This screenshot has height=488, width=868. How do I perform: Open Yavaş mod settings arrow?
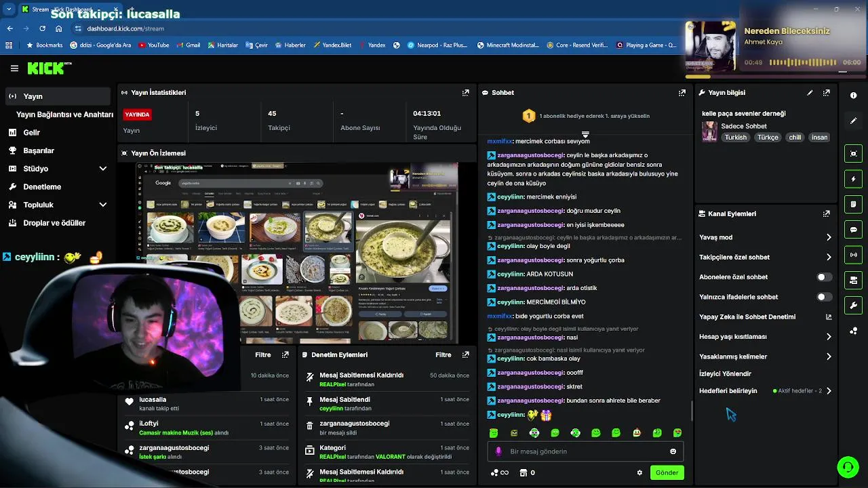(x=828, y=237)
